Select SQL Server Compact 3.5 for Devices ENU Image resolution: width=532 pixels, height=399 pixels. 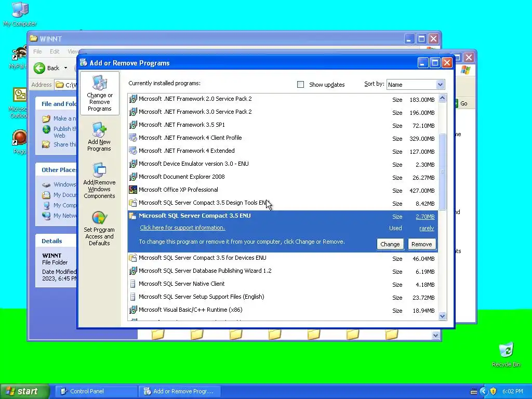(x=283, y=258)
